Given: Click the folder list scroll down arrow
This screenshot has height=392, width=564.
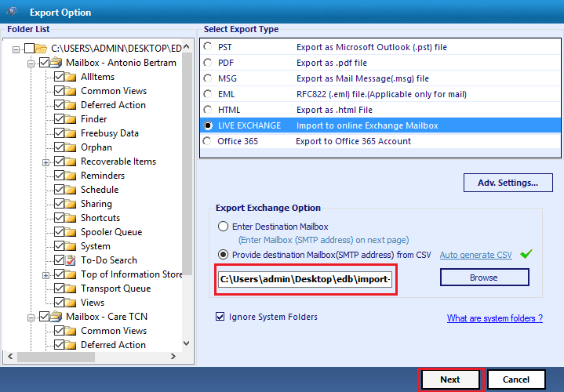Looking at the screenshot, I should [187, 343].
